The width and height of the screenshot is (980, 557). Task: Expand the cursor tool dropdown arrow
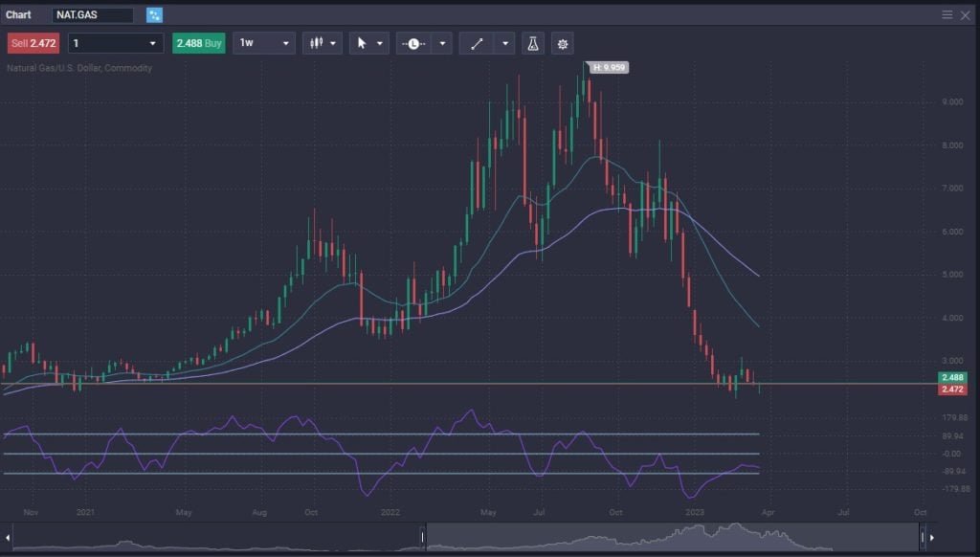pos(380,43)
